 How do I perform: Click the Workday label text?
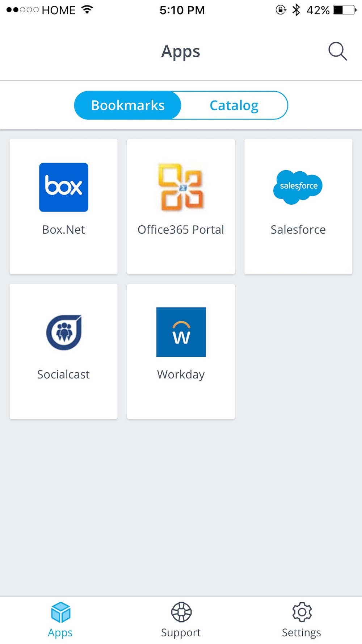point(181,375)
